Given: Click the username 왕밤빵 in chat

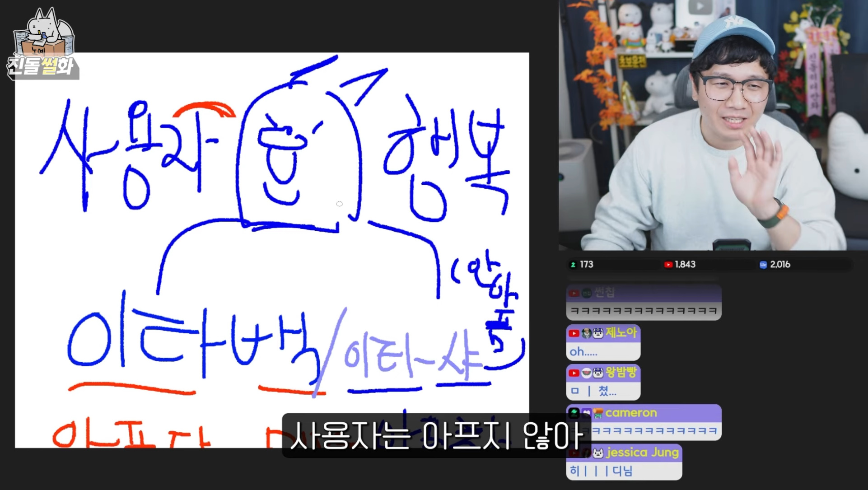Looking at the screenshot, I should 621,373.
